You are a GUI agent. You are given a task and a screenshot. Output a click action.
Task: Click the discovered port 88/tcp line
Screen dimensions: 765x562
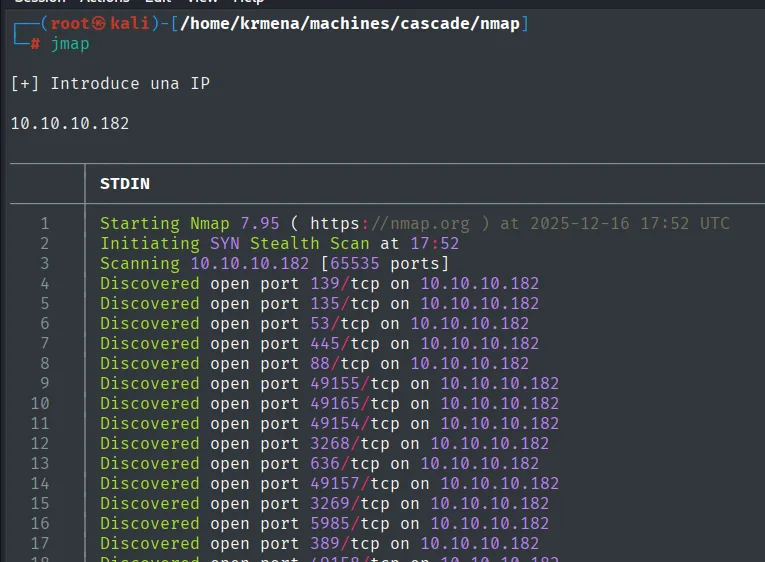(x=315, y=363)
